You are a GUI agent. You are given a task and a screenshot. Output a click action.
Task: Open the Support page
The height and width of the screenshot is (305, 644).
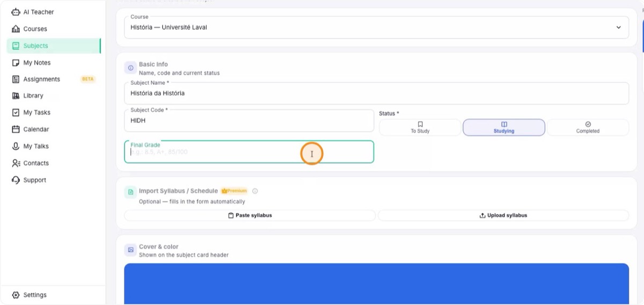pos(53,180)
